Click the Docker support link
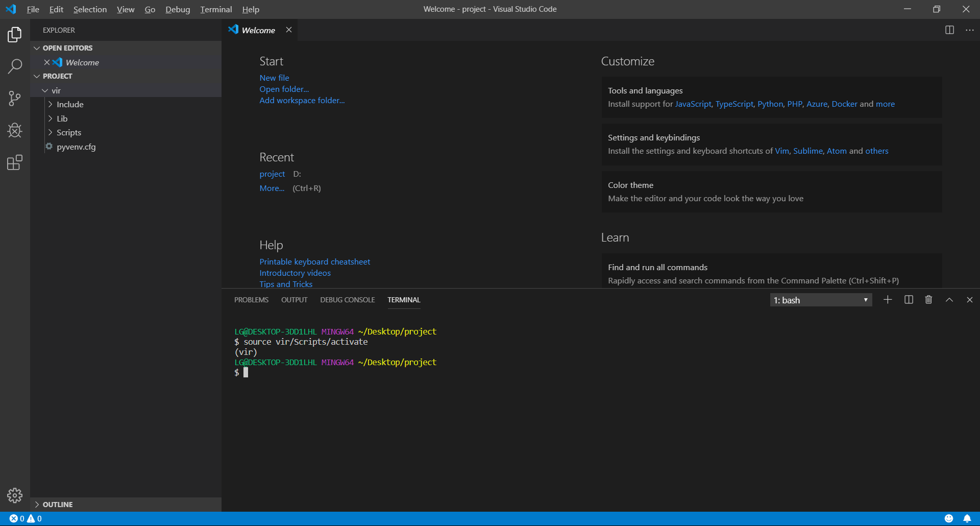The height and width of the screenshot is (526, 980). [845, 104]
